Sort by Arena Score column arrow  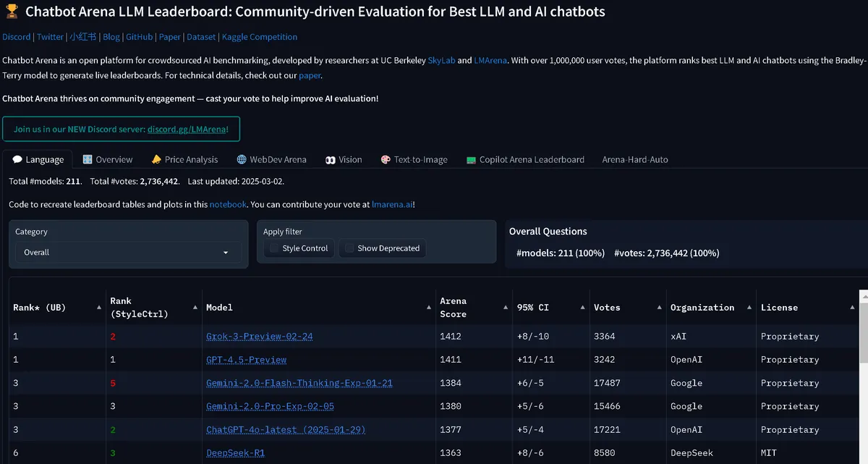tap(505, 308)
